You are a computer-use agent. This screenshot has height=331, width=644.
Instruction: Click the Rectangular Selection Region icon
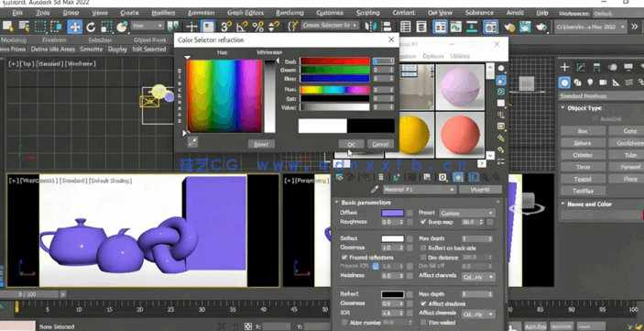pos(40,28)
